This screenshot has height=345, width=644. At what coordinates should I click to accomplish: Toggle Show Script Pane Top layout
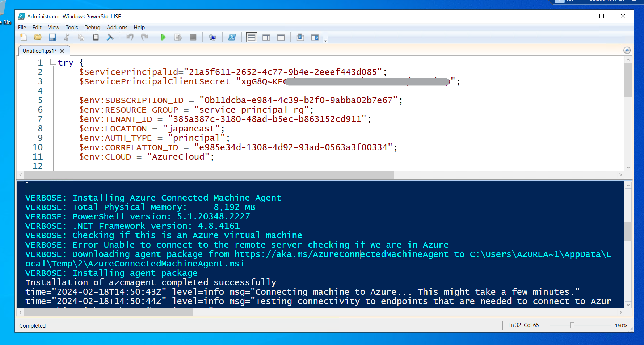coord(251,37)
